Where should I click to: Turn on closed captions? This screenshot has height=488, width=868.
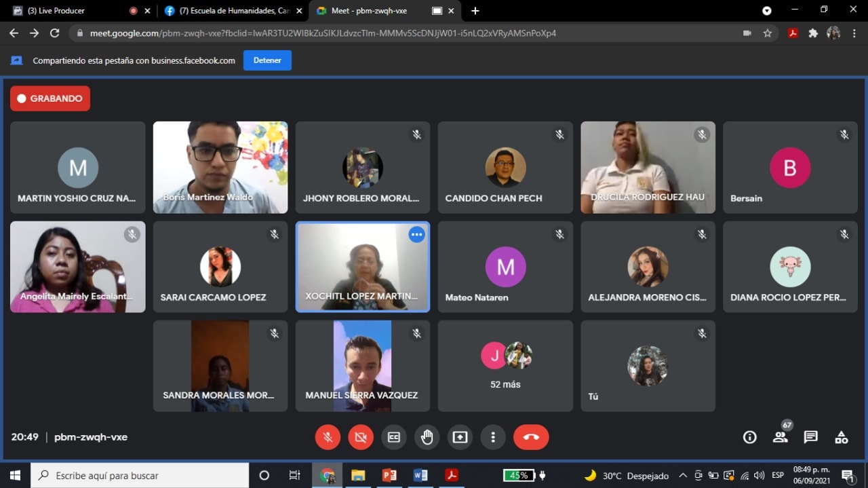click(393, 438)
